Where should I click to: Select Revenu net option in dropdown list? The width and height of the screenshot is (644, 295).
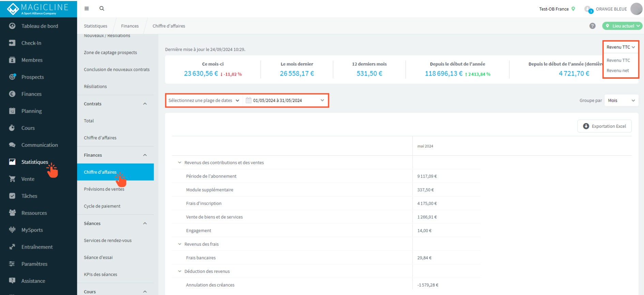[x=617, y=71]
